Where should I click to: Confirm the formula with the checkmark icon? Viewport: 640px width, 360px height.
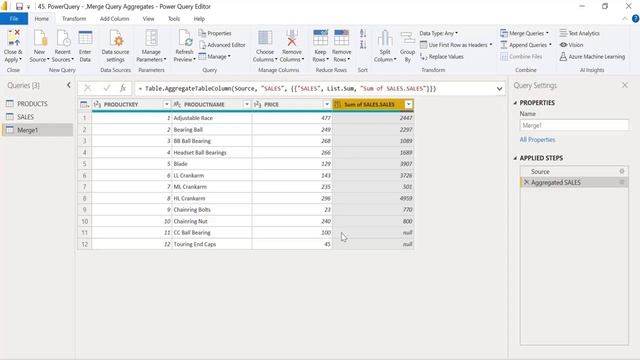click(107, 88)
